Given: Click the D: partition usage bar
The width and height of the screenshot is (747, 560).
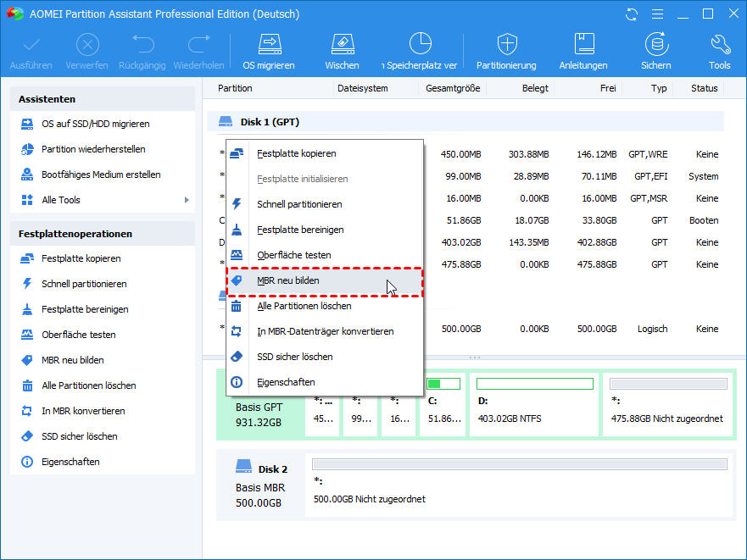Looking at the screenshot, I should (x=535, y=384).
